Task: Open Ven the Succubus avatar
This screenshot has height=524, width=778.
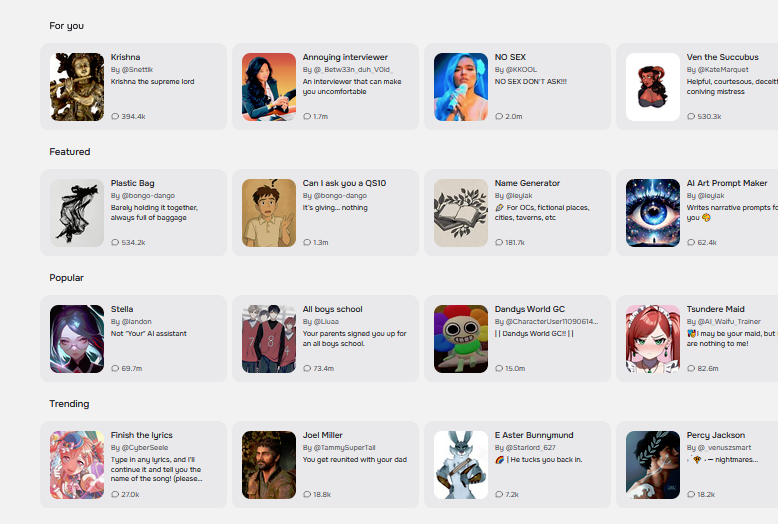Action: pyautogui.click(x=653, y=87)
